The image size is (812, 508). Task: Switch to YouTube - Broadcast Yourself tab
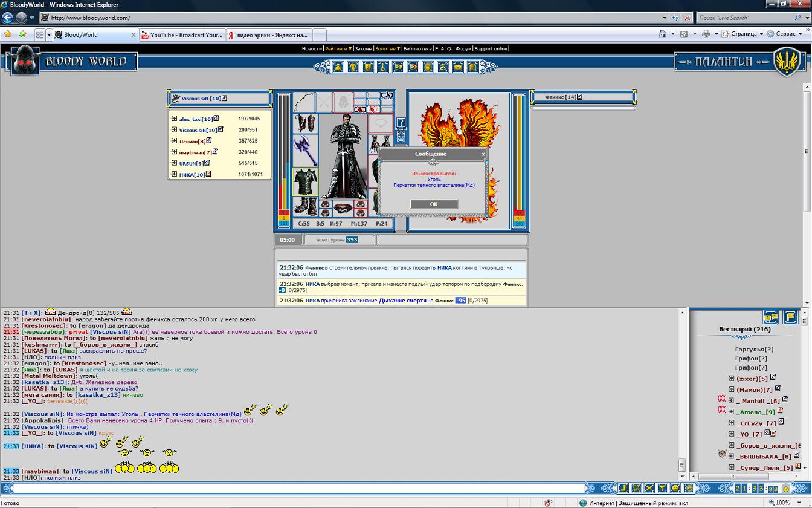click(182, 35)
